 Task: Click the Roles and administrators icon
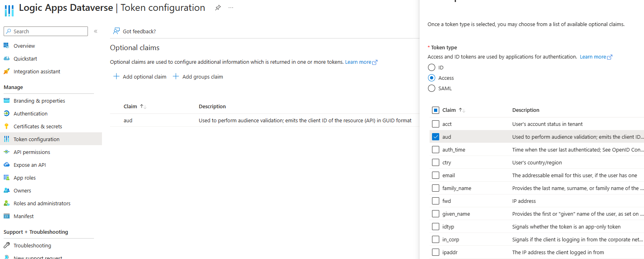pyautogui.click(x=6, y=203)
